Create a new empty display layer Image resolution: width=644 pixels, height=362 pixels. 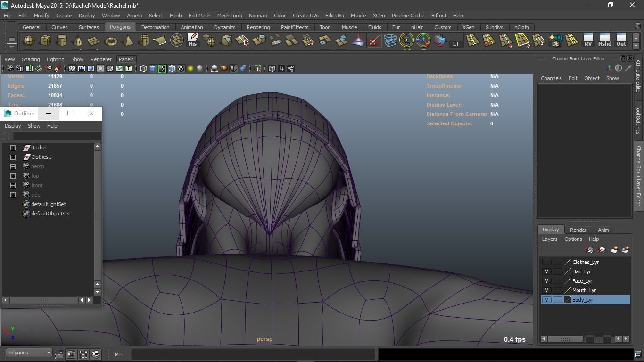tap(614, 250)
